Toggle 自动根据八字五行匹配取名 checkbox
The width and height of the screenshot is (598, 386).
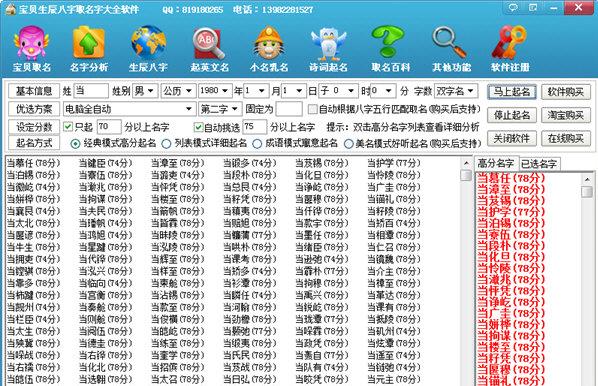click(312, 109)
